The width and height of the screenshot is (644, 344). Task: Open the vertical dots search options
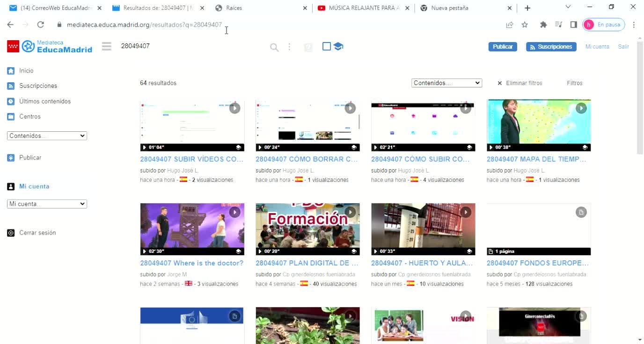coord(289,47)
